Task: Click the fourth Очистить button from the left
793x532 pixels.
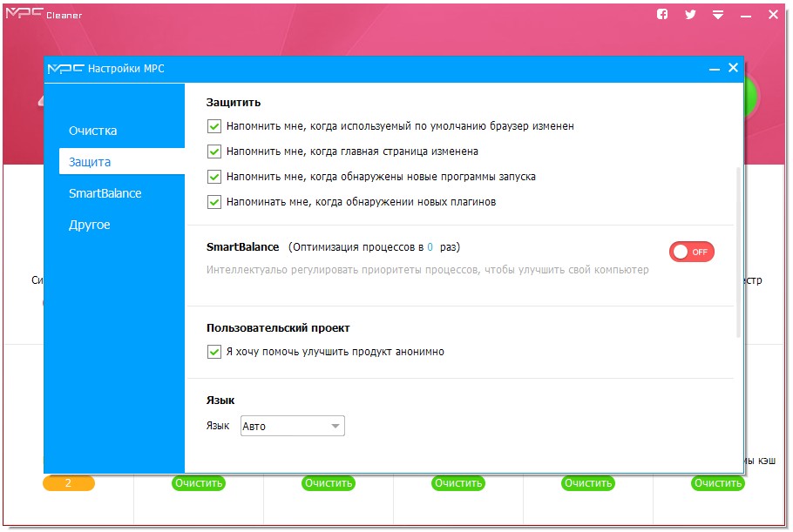Action: tap(588, 483)
